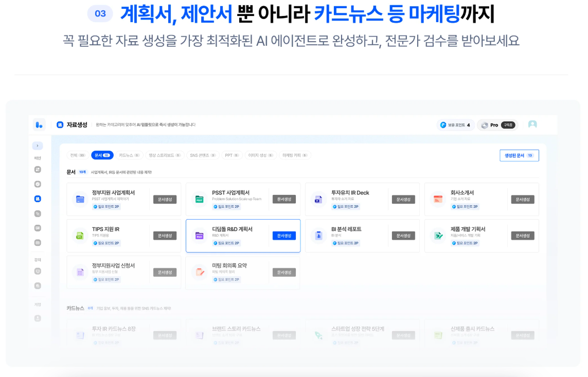
Task: Open the 영상 스토리보드 tab
Action: [165, 155]
